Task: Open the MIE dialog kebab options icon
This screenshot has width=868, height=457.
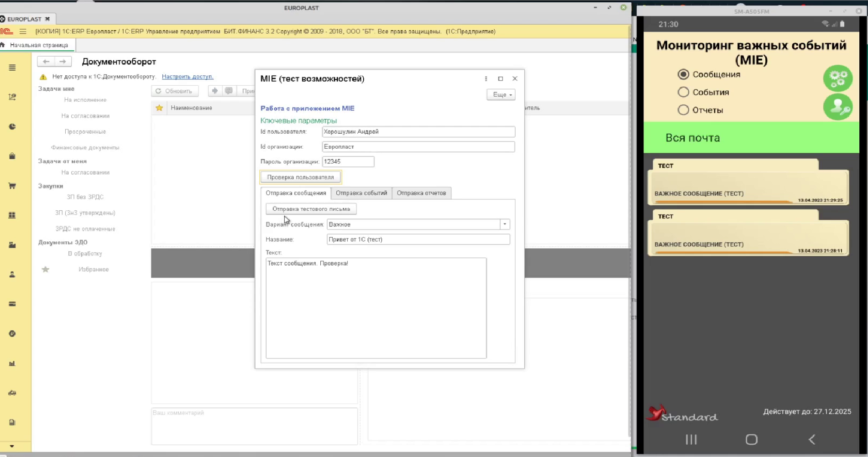Action: [486, 78]
